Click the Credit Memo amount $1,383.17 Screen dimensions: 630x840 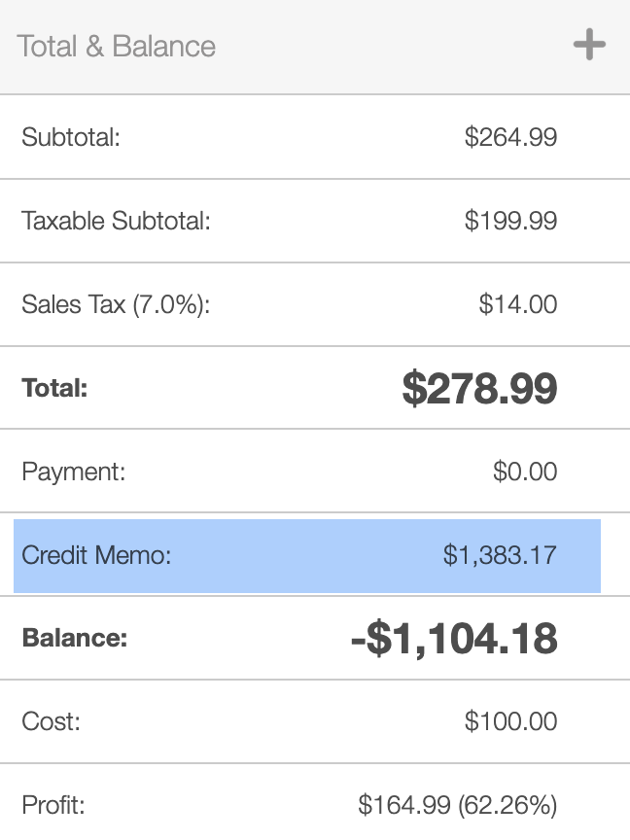click(x=500, y=555)
